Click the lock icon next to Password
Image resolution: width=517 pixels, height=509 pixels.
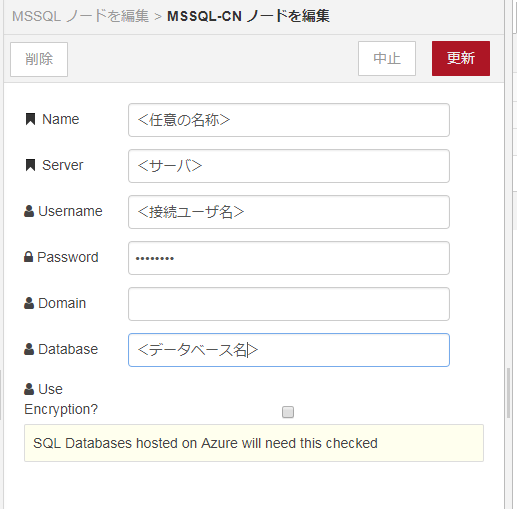pos(29,257)
